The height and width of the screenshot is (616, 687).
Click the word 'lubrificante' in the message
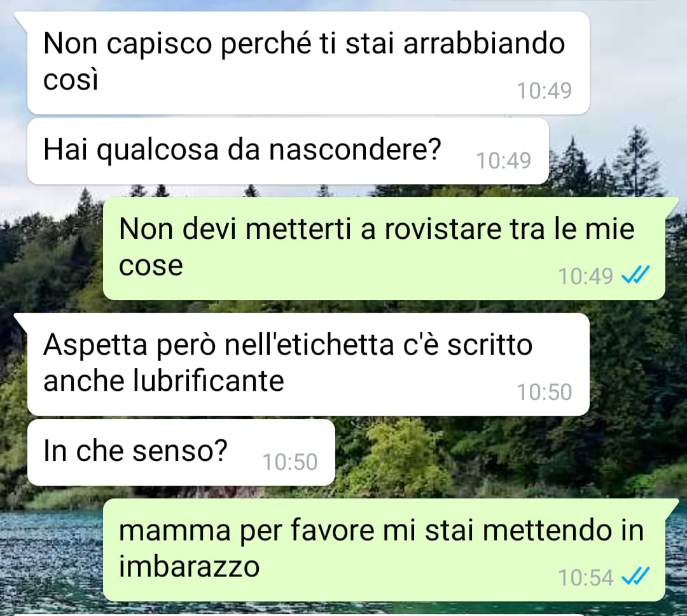pos(208,380)
